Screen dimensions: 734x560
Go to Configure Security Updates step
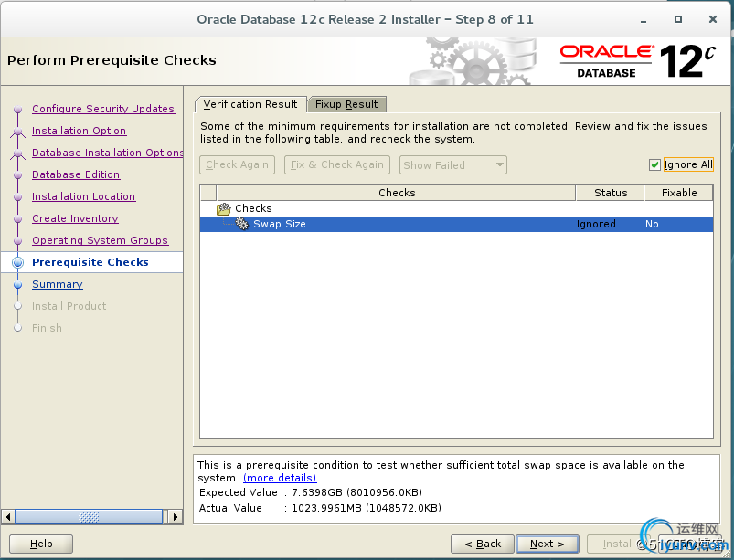click(x=103, y=109)
